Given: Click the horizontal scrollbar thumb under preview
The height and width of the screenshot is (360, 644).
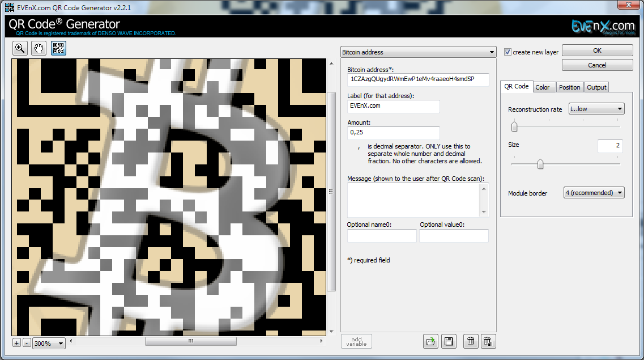Looking at the screenshot, I should pos(190,341).
